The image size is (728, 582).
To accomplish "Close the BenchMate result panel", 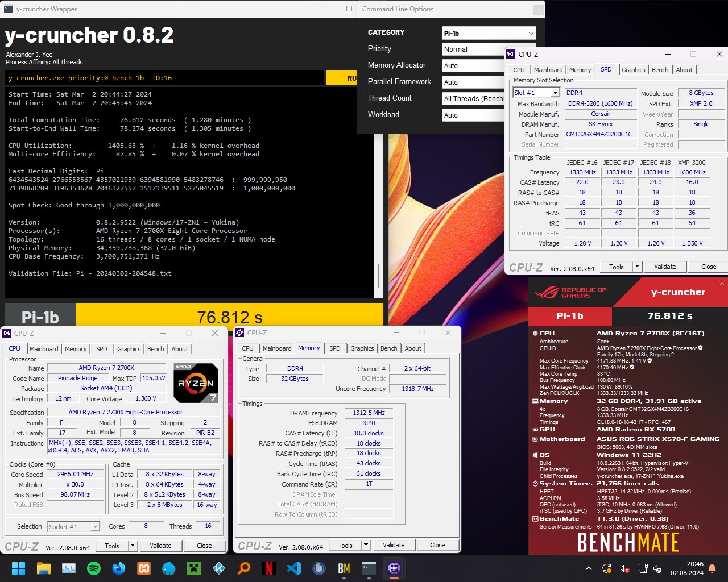I will (722, 282).
